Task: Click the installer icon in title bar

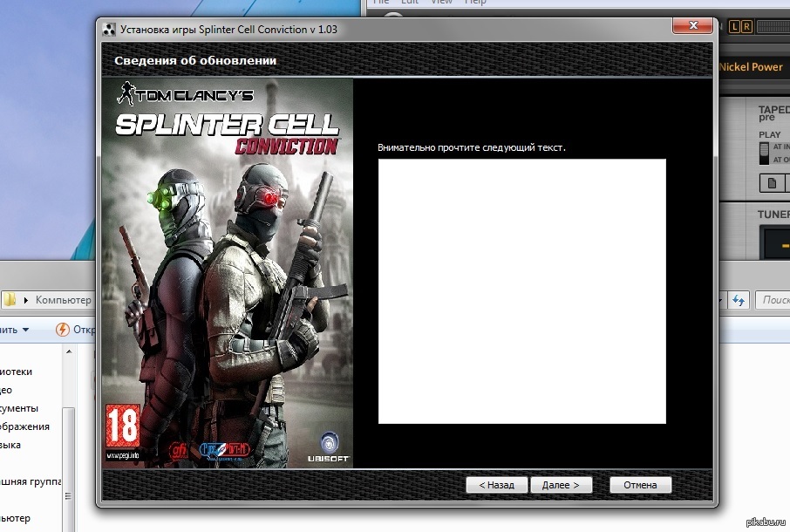Action: [x=109, y=30]
